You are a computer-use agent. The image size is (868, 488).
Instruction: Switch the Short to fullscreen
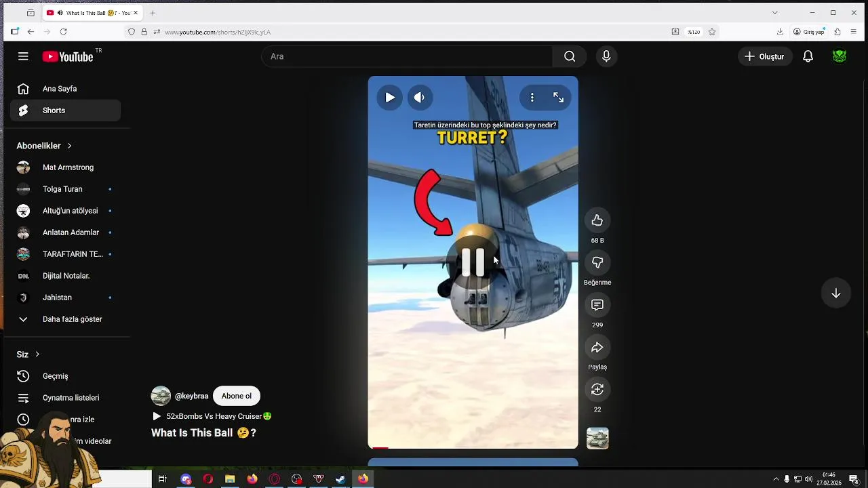(558, 98)
